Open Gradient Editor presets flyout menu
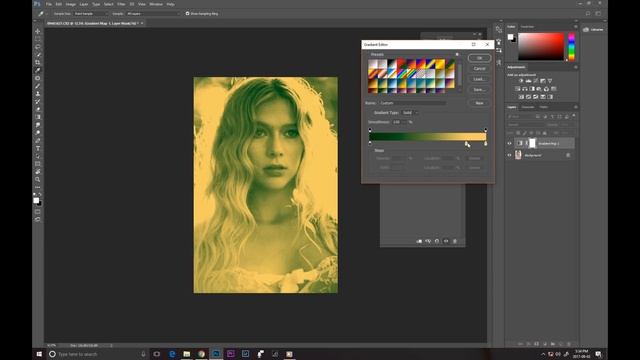The height and width of the screenshot is (360, 640). coord(457,54)
